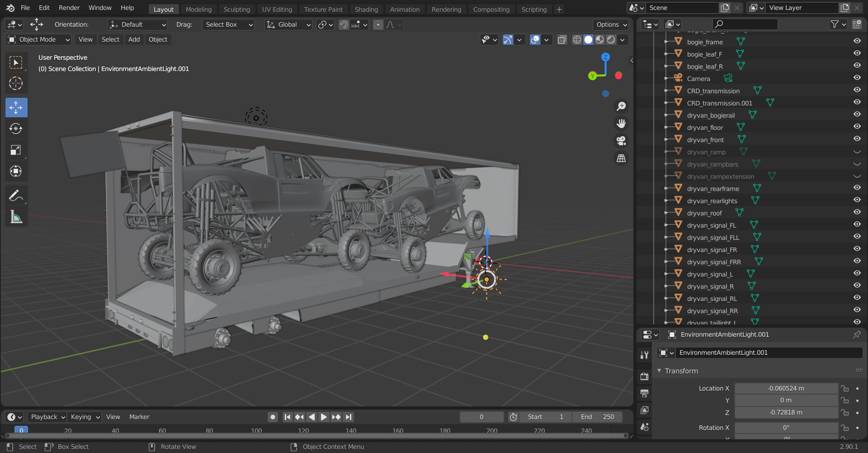Open the Global transform orientation dropdown
The height and width of the screenshot is (453, 868).
click(288, 25)
